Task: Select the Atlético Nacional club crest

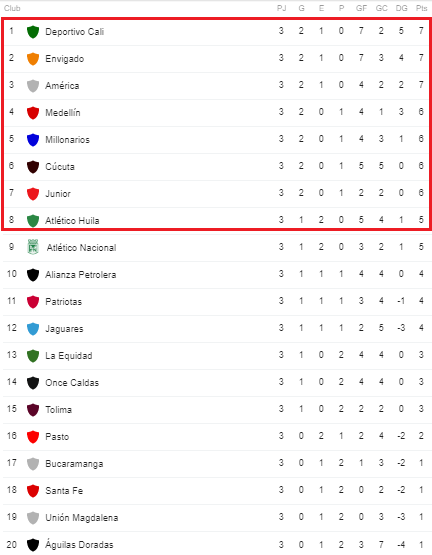Action: (x=33, y=247)
